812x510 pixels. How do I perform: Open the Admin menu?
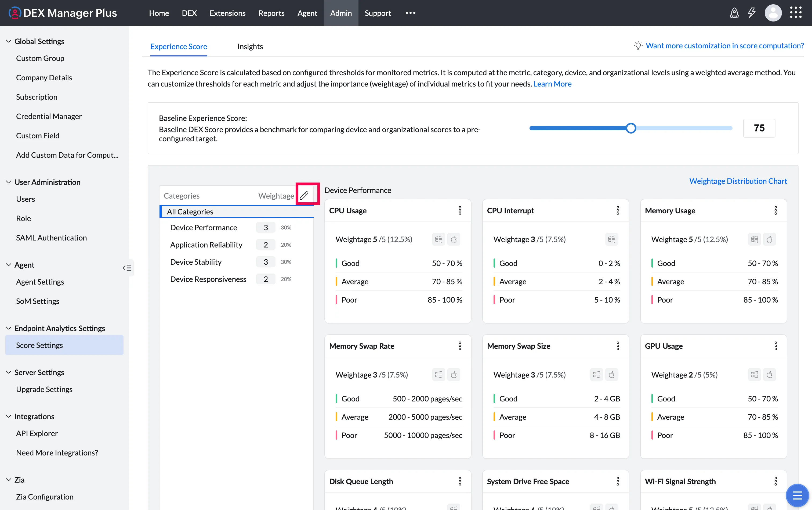[x=341, y=13]
